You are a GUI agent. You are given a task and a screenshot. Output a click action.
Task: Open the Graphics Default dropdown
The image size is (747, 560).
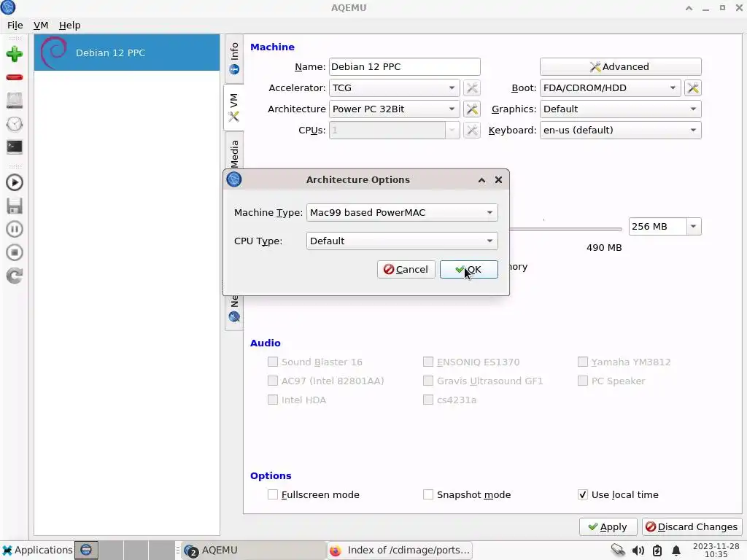click(x=620, y=109)
